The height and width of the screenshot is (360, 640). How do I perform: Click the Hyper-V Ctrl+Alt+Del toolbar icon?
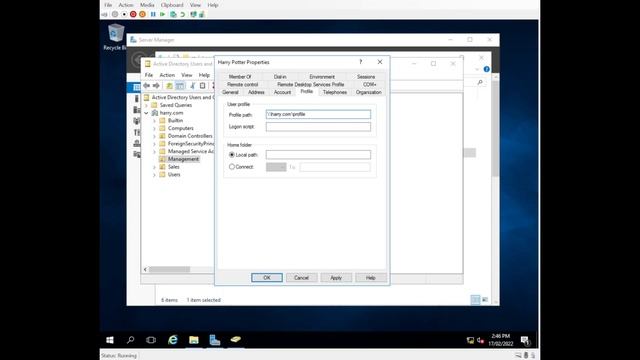coord(104,14)
